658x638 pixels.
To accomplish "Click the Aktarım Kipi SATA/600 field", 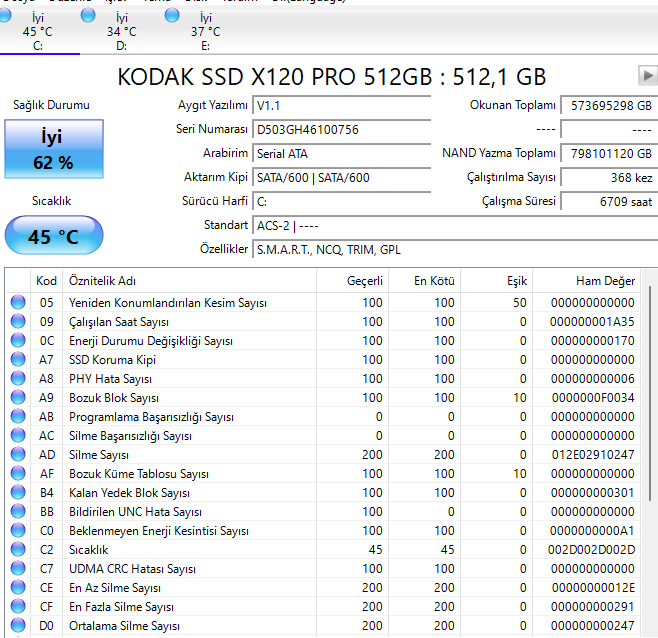I will click(342, 178).
